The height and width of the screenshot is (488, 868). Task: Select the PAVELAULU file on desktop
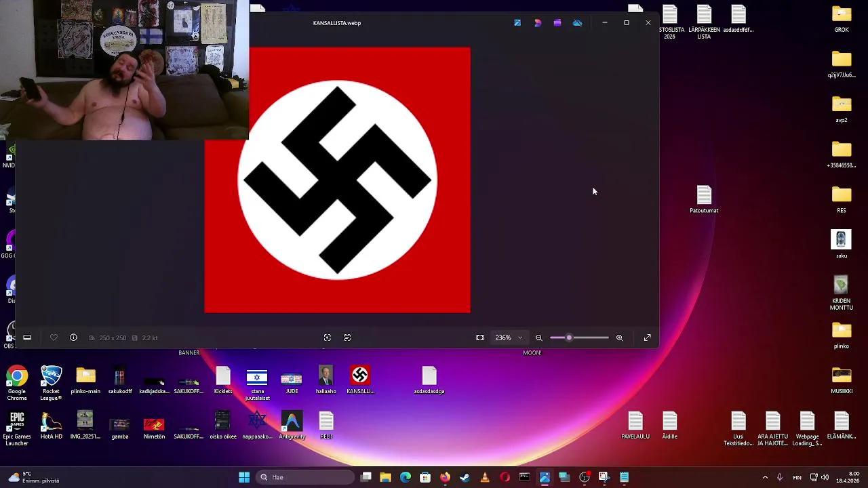pyautogui.click(x=635, y=426)
